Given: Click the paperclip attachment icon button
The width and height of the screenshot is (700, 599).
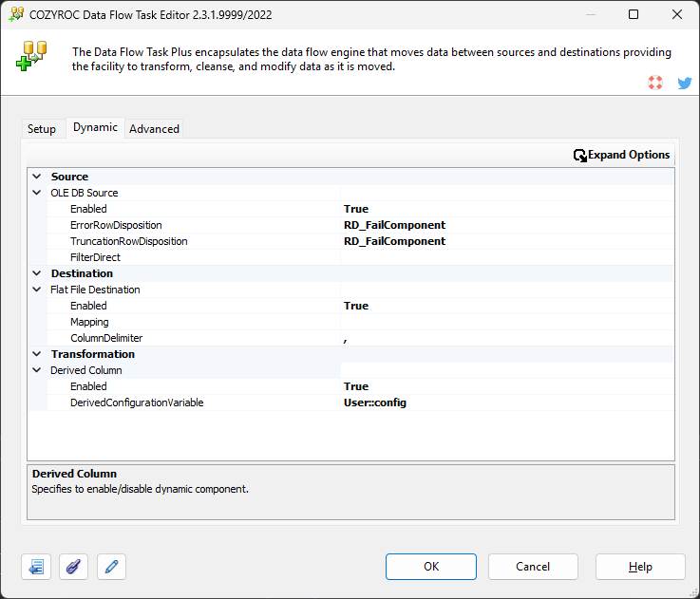Looking at the screenshot, I should (x=74, y=567).
